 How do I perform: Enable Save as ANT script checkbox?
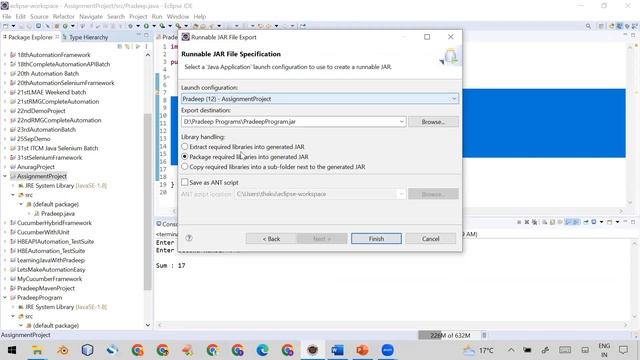tap(184, 182)
